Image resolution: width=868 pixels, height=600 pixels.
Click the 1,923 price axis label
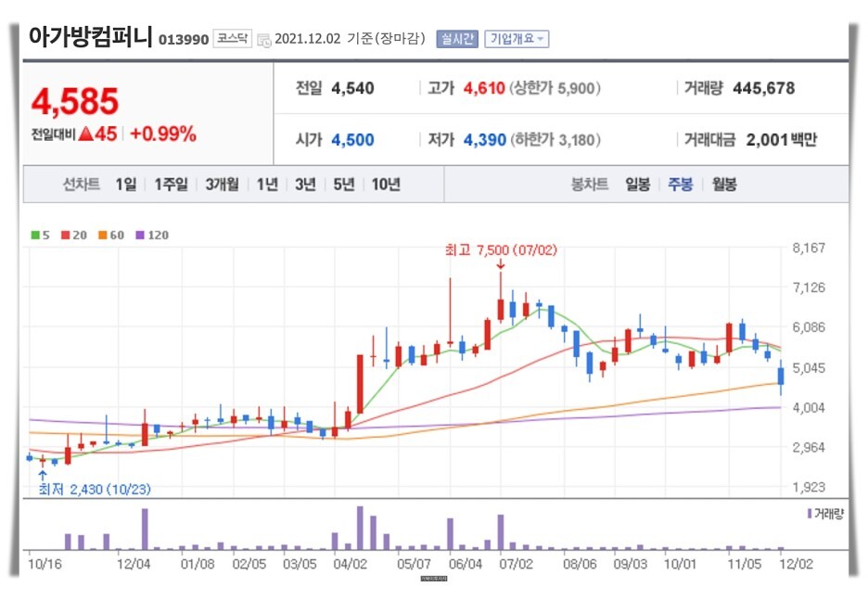click(809, 488)
